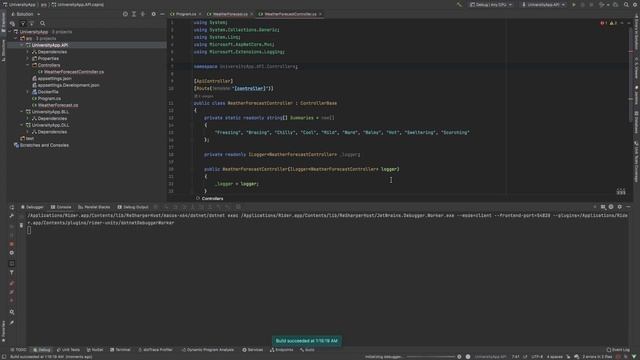Select Program.cs in Solution tree
640x360 pixels.
coord(46,98)
